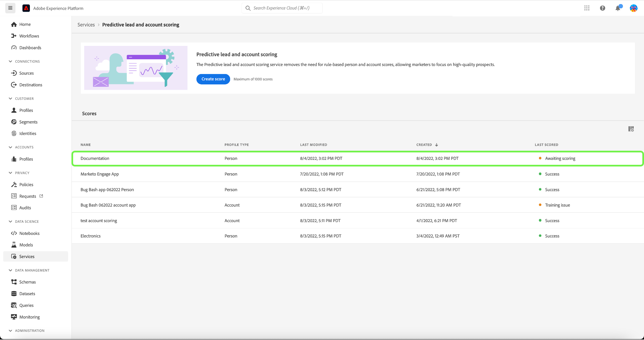Go to Home in sidebar
The height and width of the screenshot is (340, 644).
tap(25, 24)
